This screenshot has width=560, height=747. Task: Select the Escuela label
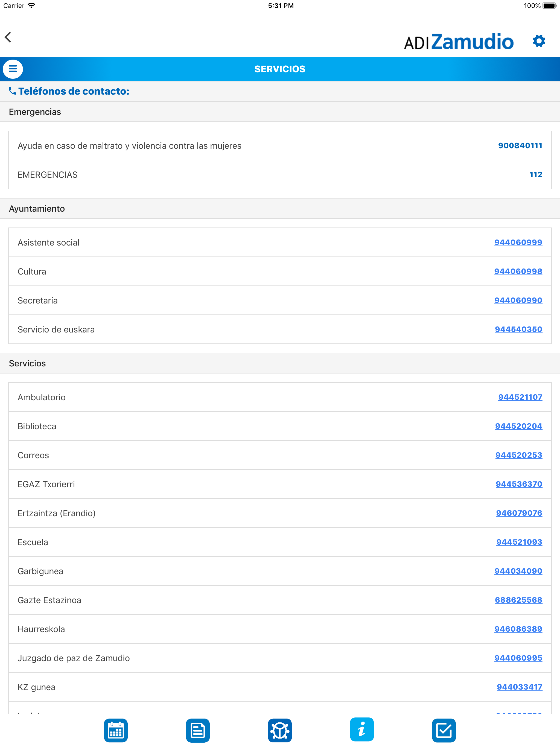tap(33, 542)
